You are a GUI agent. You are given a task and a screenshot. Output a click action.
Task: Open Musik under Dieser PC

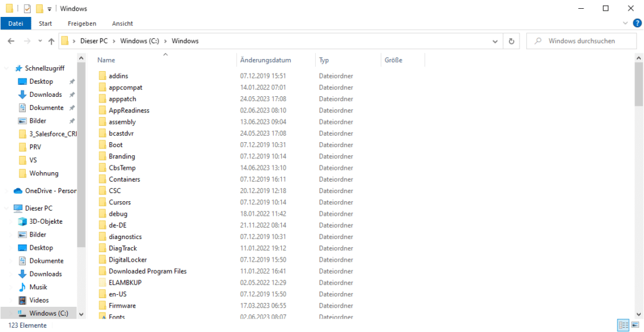(38, 287)
